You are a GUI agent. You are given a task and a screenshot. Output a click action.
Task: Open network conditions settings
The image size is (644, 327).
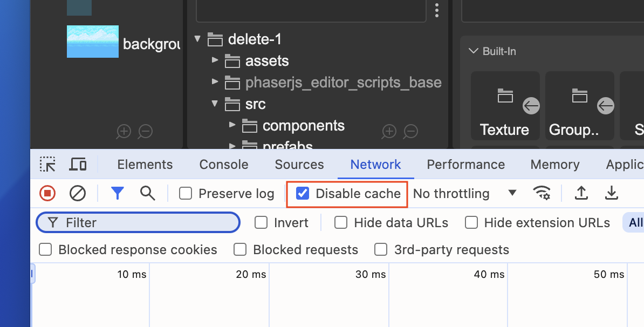click(543, 193)
